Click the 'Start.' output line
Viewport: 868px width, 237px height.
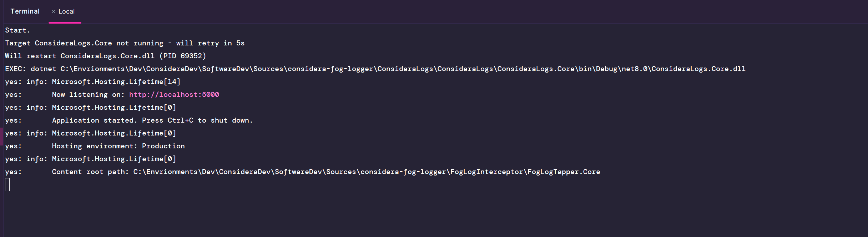click(x=17, y=30)
